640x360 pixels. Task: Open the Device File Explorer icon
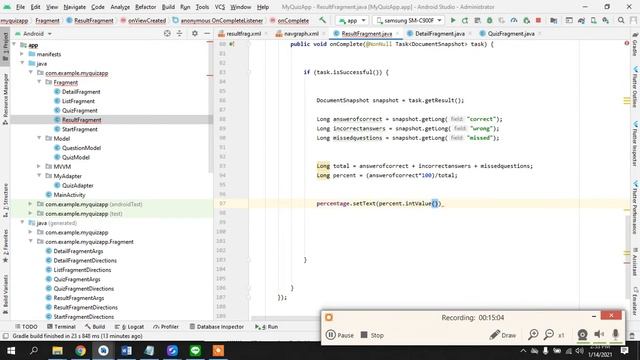point(632,336)
